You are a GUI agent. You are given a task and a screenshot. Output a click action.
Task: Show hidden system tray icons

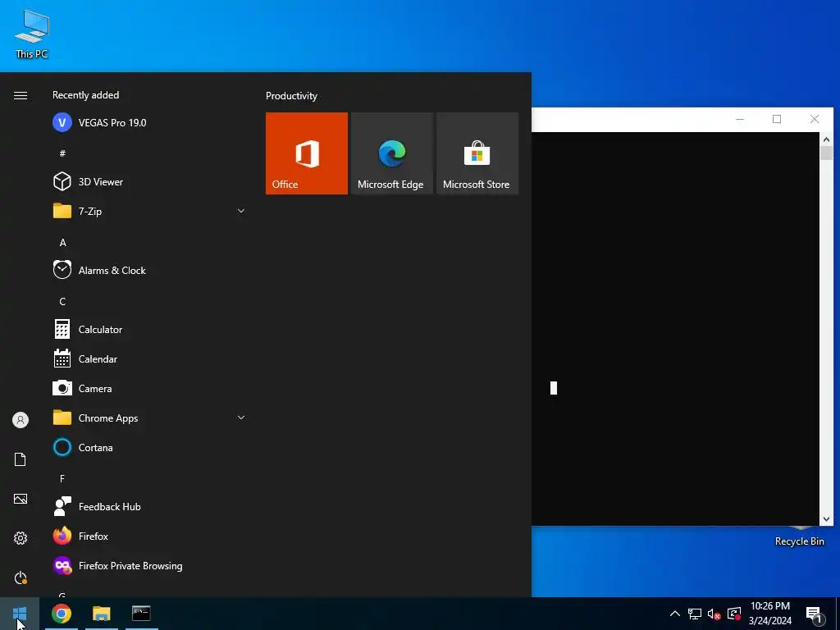(675, 614)
